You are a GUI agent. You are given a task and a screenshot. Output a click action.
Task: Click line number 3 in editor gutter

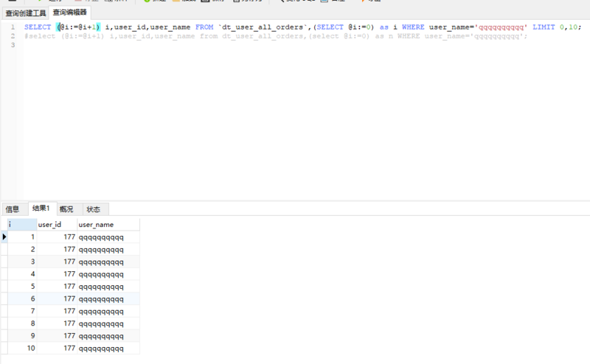[x=13, y=46]
